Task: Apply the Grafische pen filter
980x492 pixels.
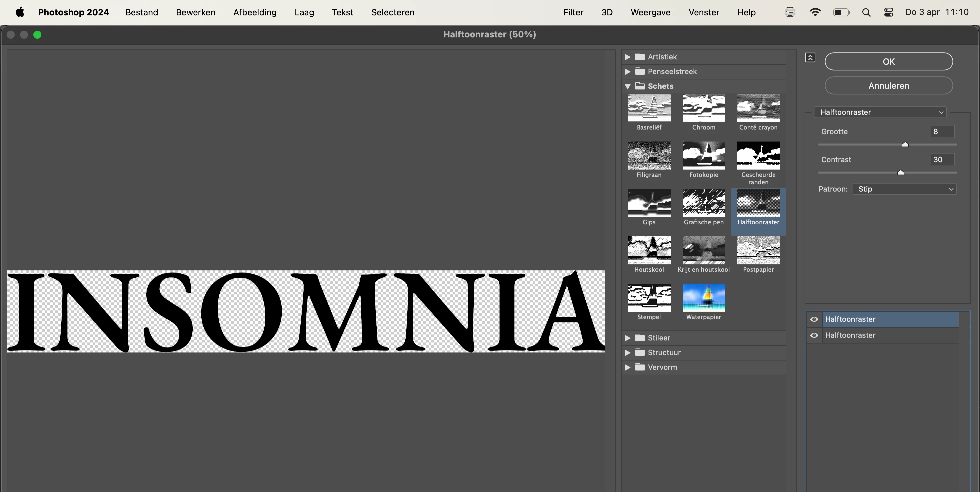Action: 703,203
